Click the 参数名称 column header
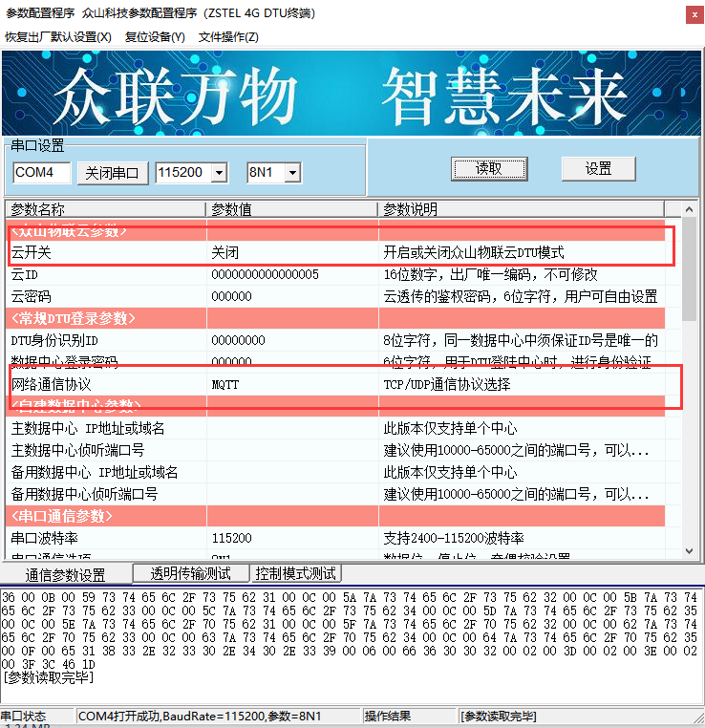 (106, 209)
